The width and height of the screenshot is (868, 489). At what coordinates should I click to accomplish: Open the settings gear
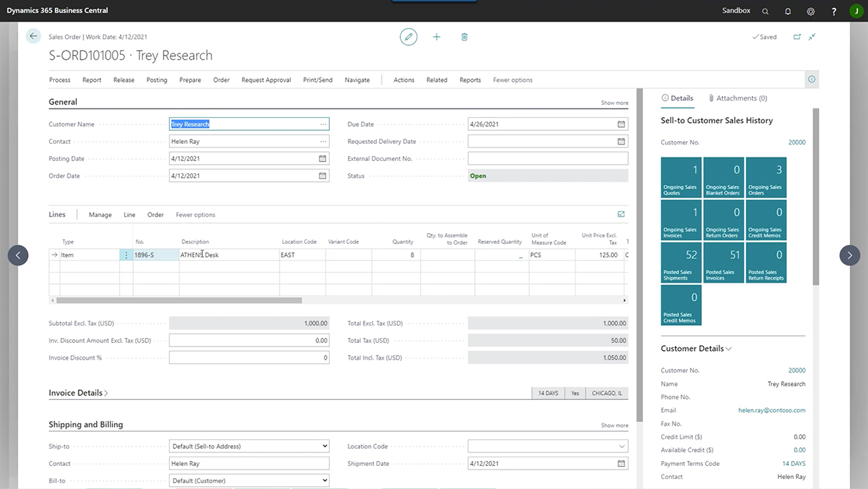[x=811, y=11]
